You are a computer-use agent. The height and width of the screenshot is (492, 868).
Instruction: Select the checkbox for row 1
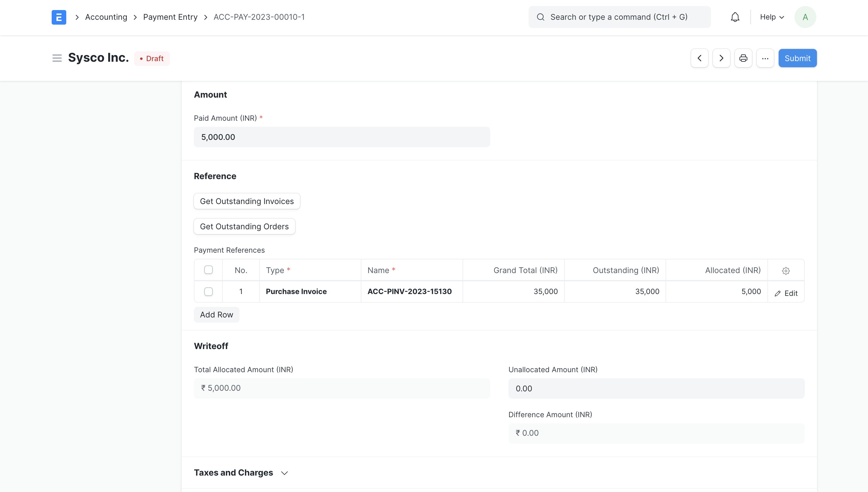(208, 292)
